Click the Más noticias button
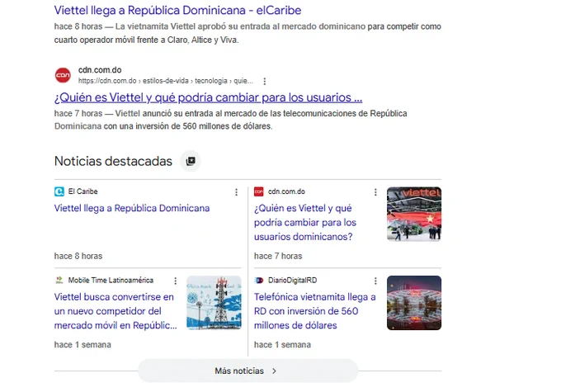 (x=247, y=371)
